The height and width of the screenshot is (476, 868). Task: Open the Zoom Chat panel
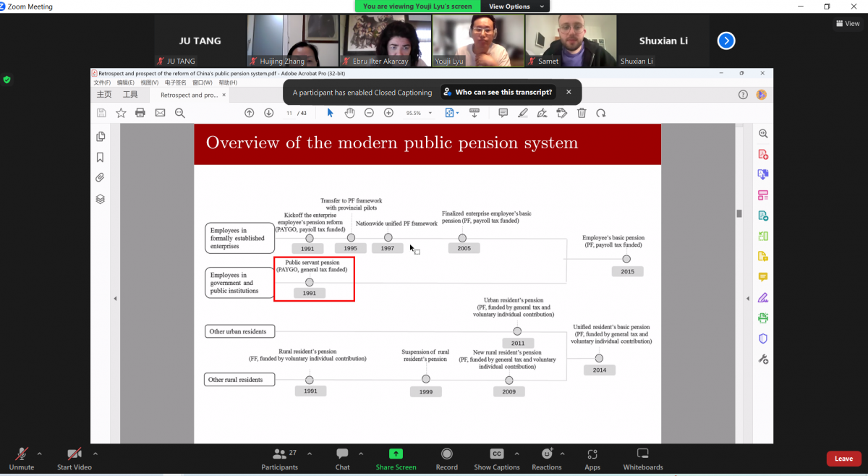[342, 458]
